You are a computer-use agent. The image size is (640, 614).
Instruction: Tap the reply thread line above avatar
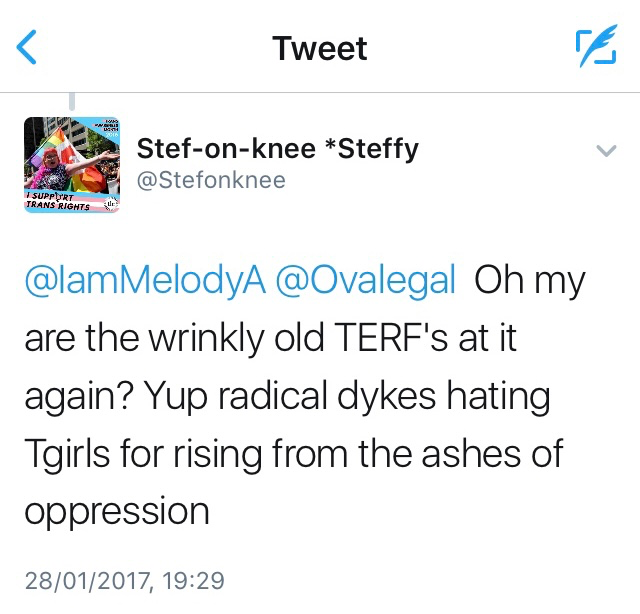point(72,101)
